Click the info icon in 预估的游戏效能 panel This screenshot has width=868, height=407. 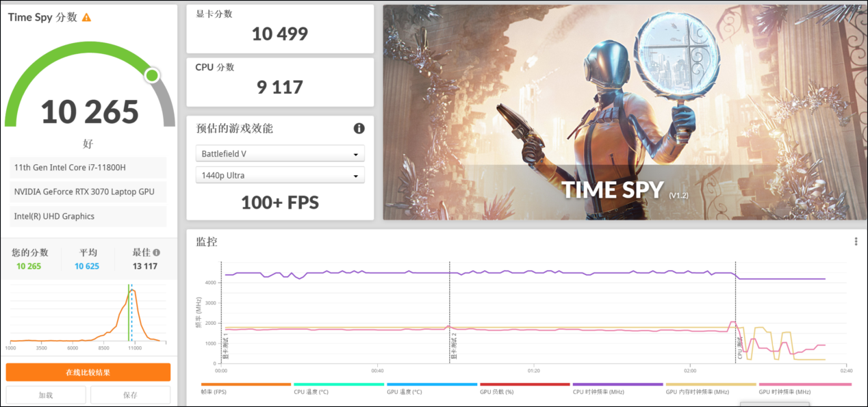(359, 129)
